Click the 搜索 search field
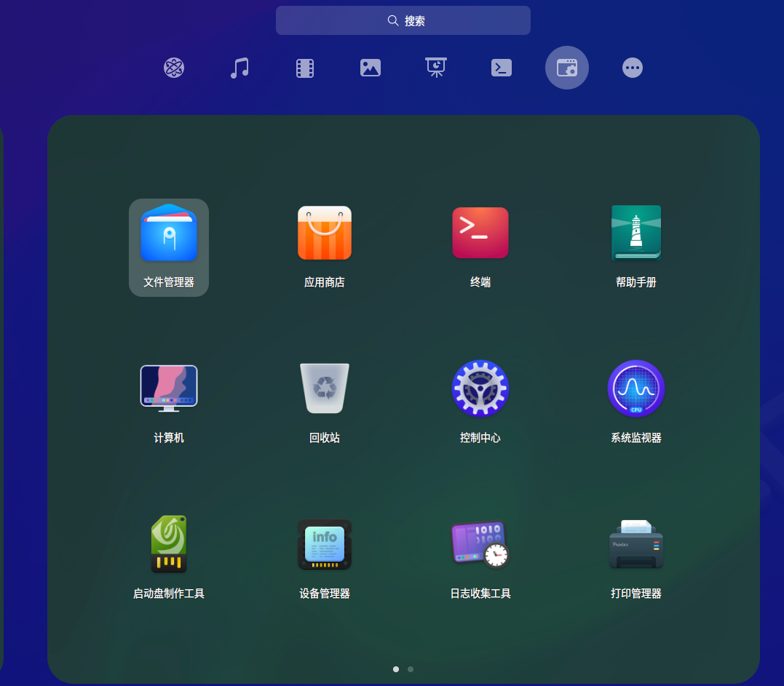 (403, 20)
